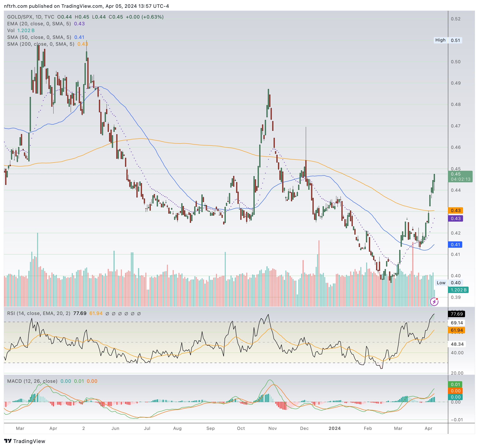
Task: Click the blue 0.41 SMA 50 axis tag
Action: click(x=455, y=245)
